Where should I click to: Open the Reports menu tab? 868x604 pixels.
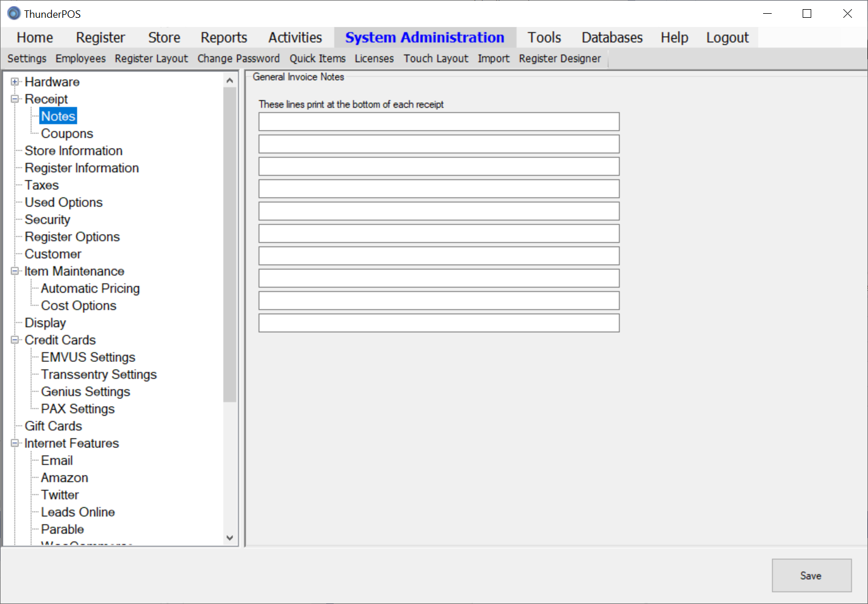pos(224,38)
